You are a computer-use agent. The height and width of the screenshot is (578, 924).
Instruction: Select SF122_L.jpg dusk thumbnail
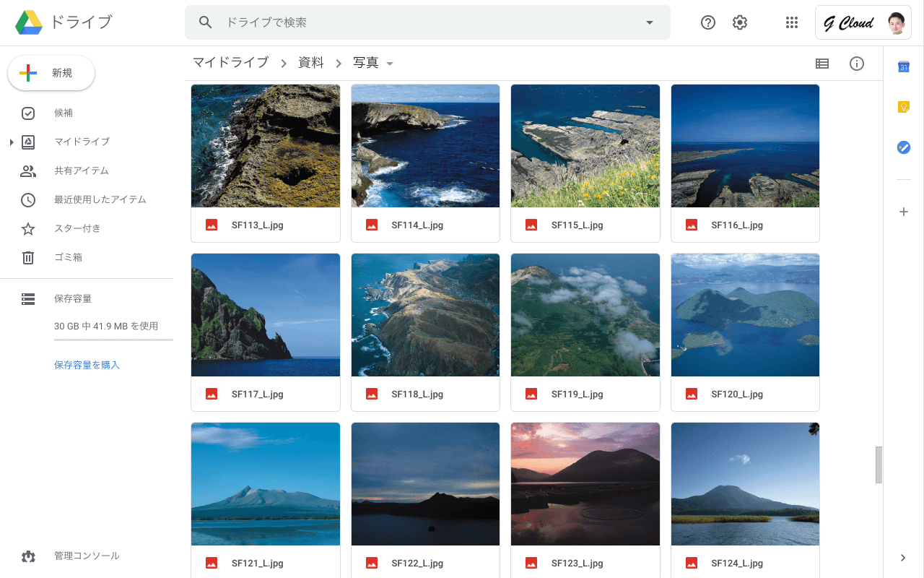pyautogui.click(x=425, y=484)
